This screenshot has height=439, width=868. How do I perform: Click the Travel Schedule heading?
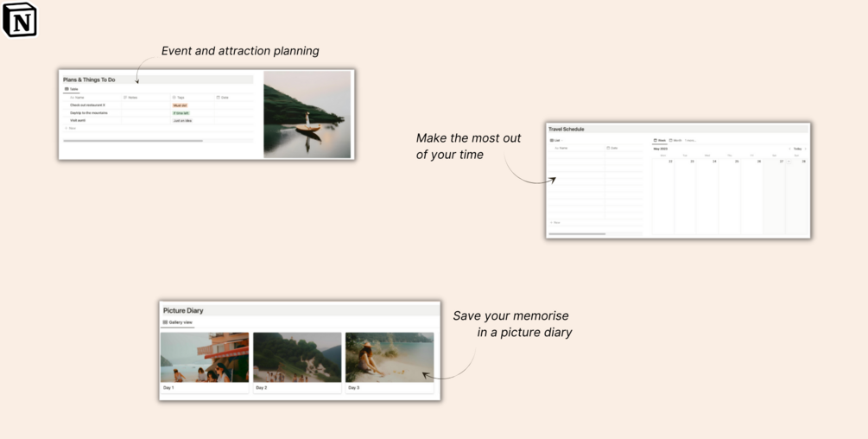pyautogui.click(x=567, y=129)
